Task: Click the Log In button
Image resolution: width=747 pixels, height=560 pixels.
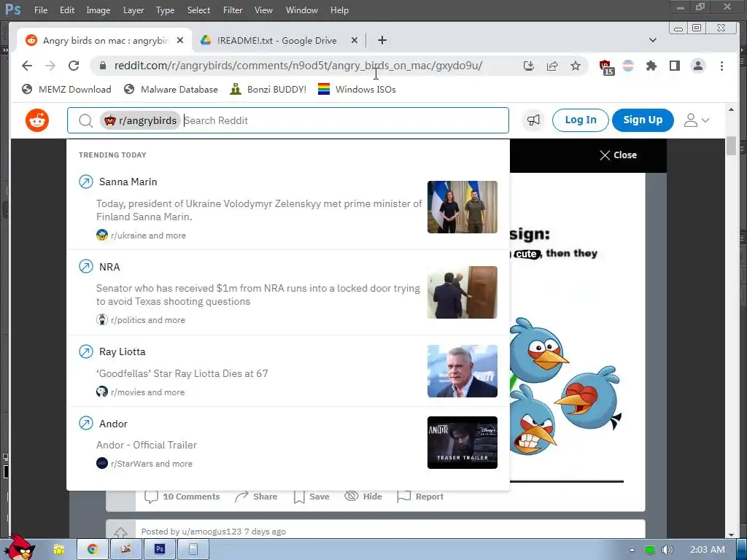Action: tap(580, 120)
